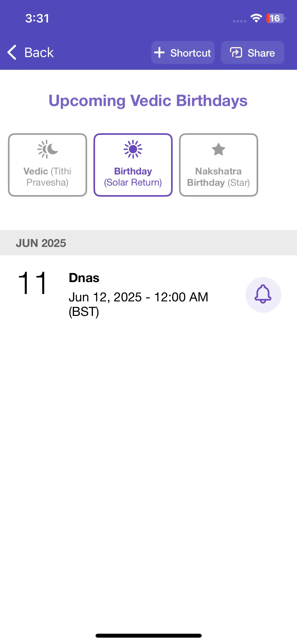Tap the Jun 12, 2025 12:00 AM text
This screenshot has height=644, width=297.
pyautogui.click(x=138, y=304)
